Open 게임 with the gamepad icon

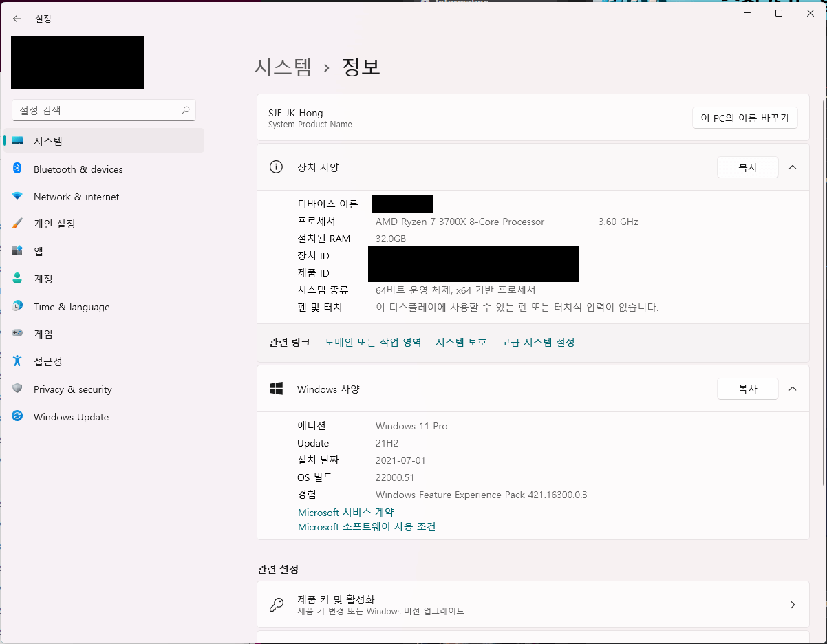click(18, 334)
